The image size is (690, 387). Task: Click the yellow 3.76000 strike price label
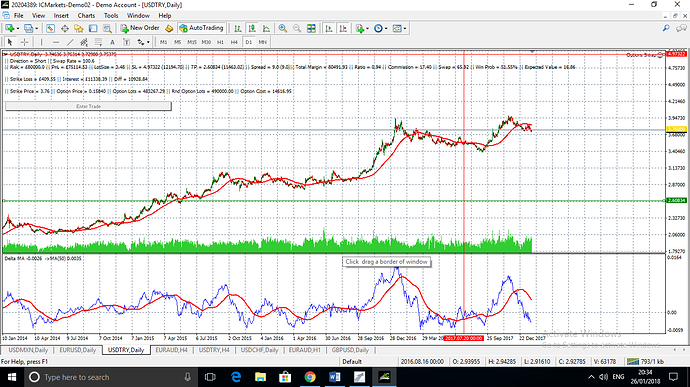click(x=677, y=129)
